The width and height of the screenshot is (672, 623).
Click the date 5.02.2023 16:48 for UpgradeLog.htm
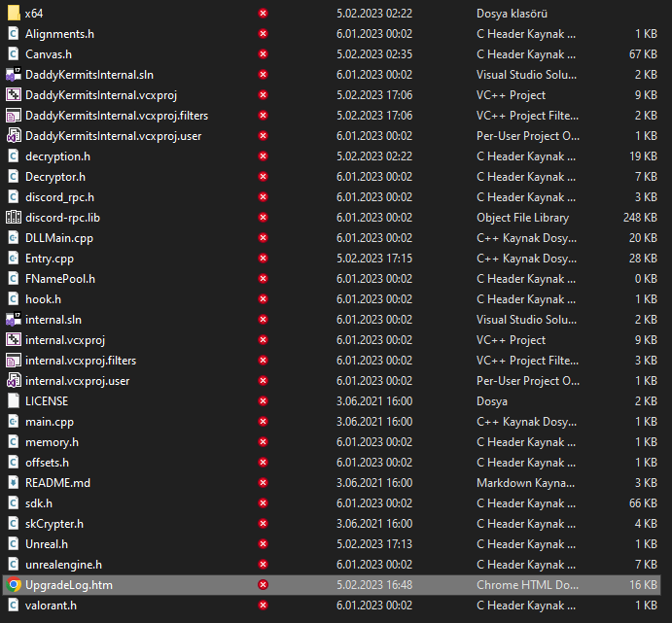point(374,585)
